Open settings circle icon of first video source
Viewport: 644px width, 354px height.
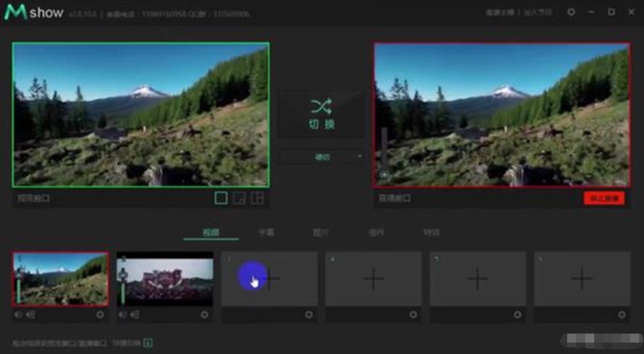[x=100, y=314]
